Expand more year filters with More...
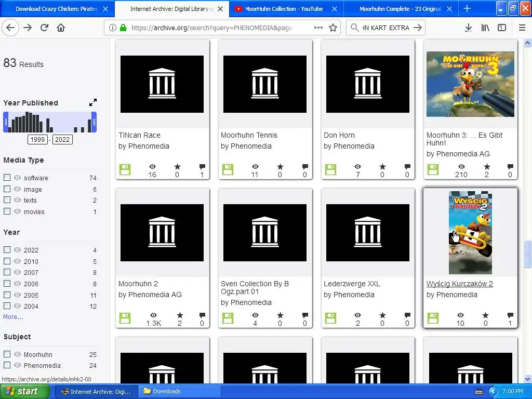The width and height of the screenshot is (532, 399). [x=13, y=316]
